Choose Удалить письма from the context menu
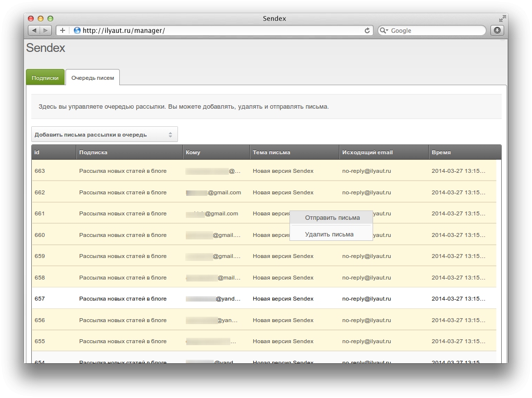This screenshot has width=532, height=398. pyautogui.click(x=331, y=234)
